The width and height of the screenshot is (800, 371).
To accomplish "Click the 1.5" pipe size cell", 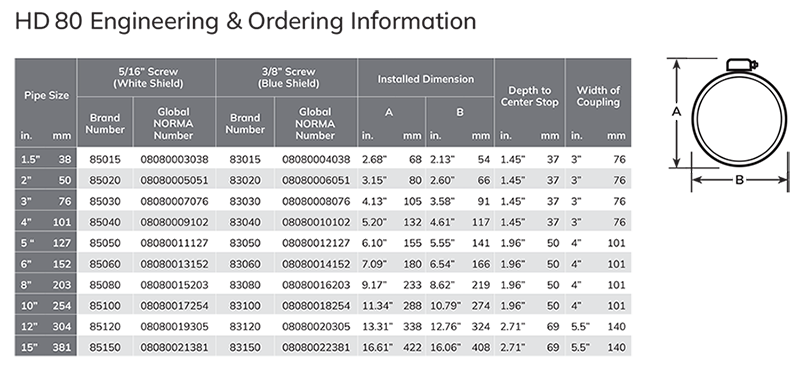I will 46,159.
